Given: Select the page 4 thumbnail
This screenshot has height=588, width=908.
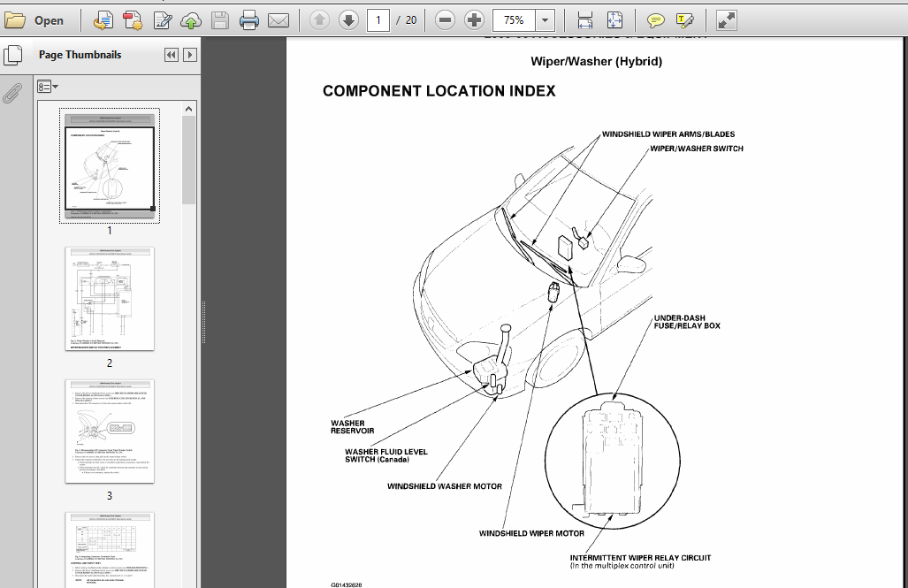Looking at the screenshot, I should coord(110,550).
